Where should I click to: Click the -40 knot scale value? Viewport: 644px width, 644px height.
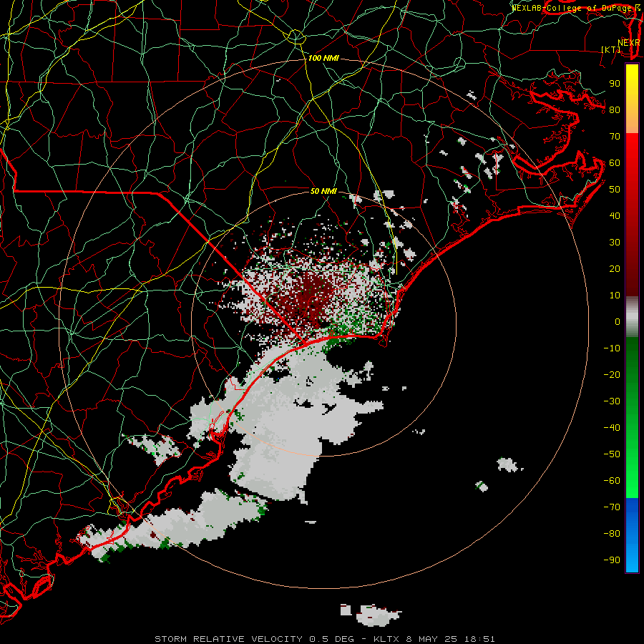(612, 428)
